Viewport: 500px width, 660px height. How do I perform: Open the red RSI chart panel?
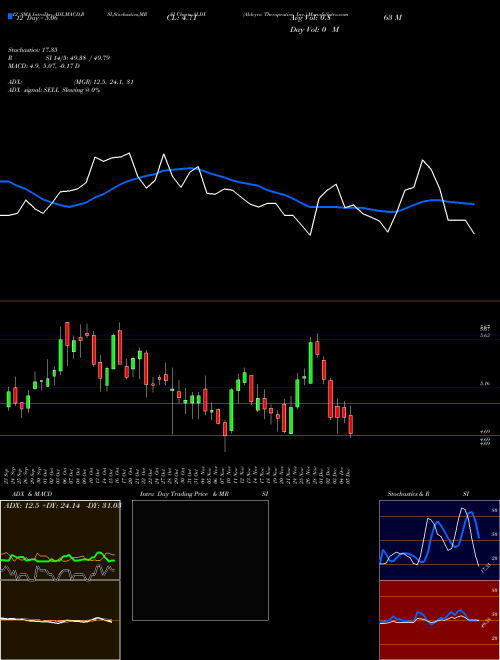point(439,620)
